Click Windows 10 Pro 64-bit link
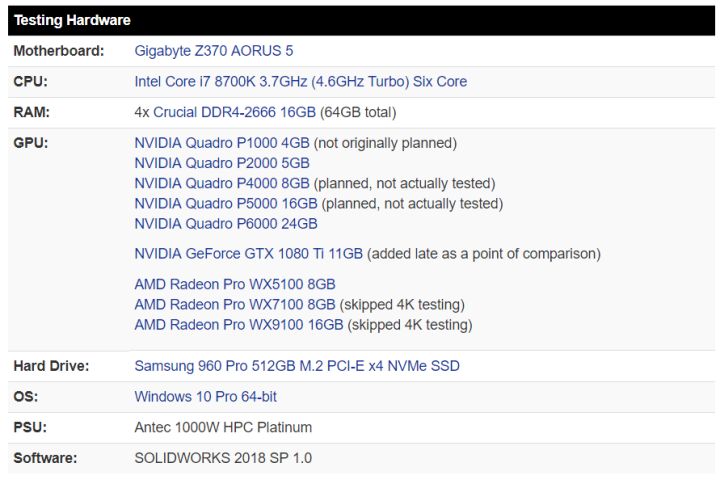Image resolution: width=720 pixels, height=484 pixels. (x=205, y=397)
